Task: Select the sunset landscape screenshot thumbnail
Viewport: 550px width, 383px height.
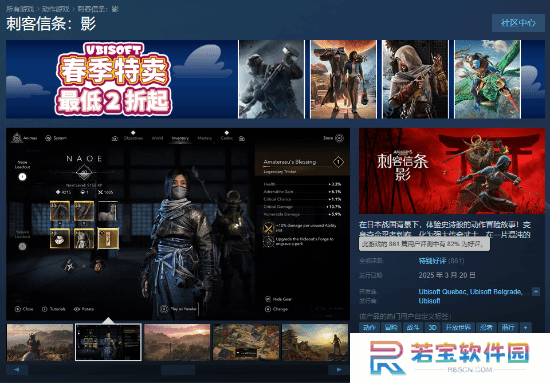Action: tap(177, 342)
